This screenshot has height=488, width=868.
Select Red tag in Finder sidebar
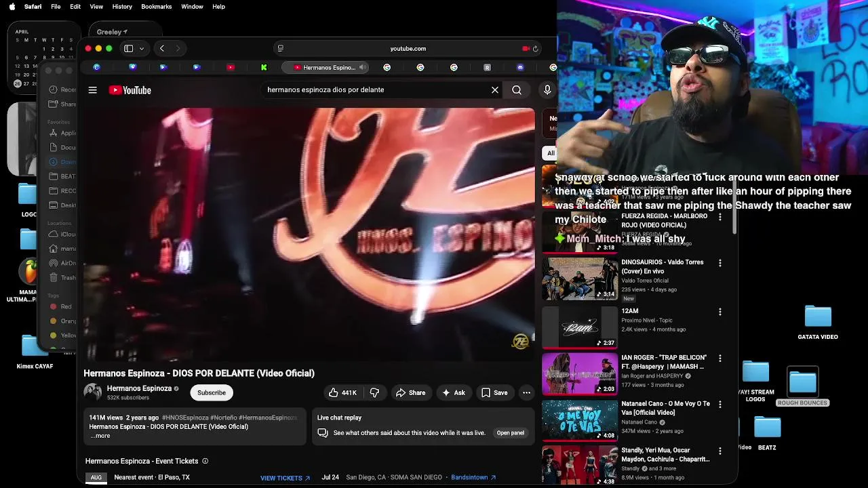pos(61,306)
